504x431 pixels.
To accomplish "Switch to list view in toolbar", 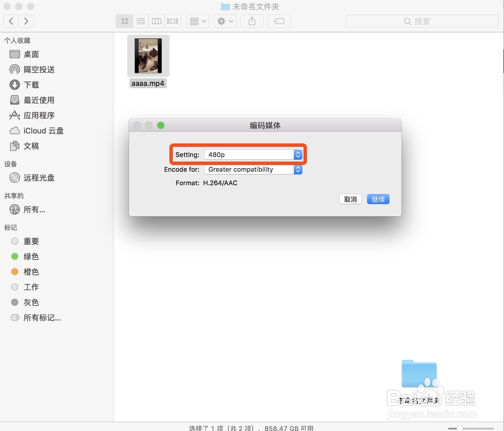I will click(140, 21).
